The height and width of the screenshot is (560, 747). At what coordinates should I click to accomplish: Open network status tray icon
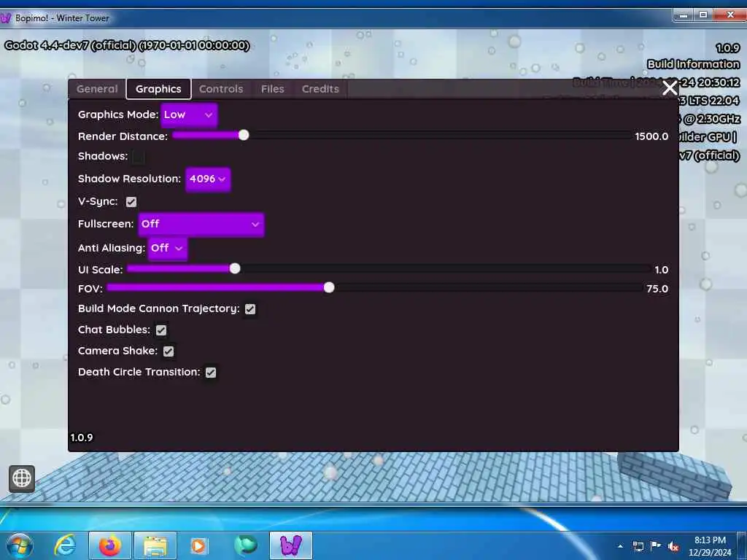(638, 546)
